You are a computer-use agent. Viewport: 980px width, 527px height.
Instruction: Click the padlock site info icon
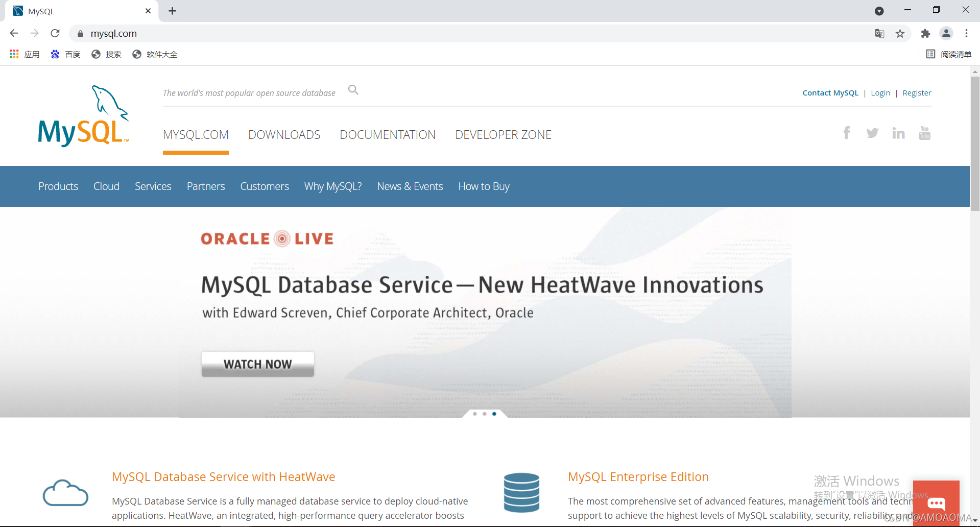click(80, 34)
